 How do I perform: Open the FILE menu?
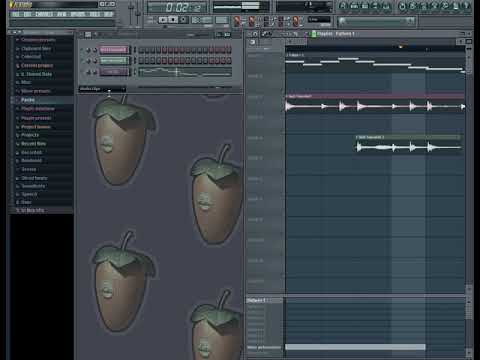[x=15, y=14]
